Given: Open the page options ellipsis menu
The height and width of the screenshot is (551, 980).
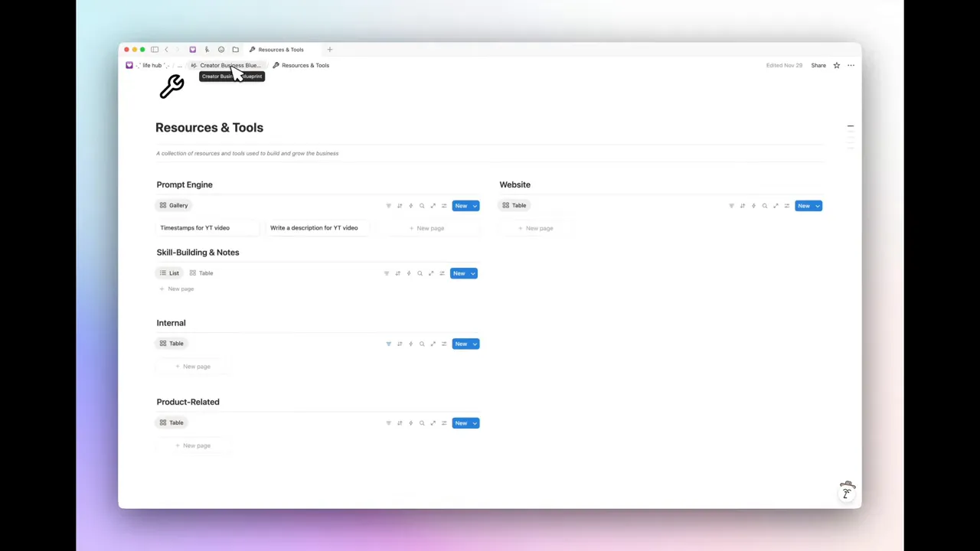Looking at the screenshot, I should (x=850, y=65).
